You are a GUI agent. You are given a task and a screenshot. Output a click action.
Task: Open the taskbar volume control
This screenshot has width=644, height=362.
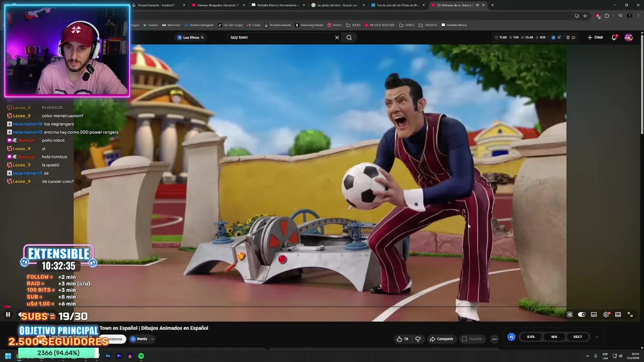point(621,356)
